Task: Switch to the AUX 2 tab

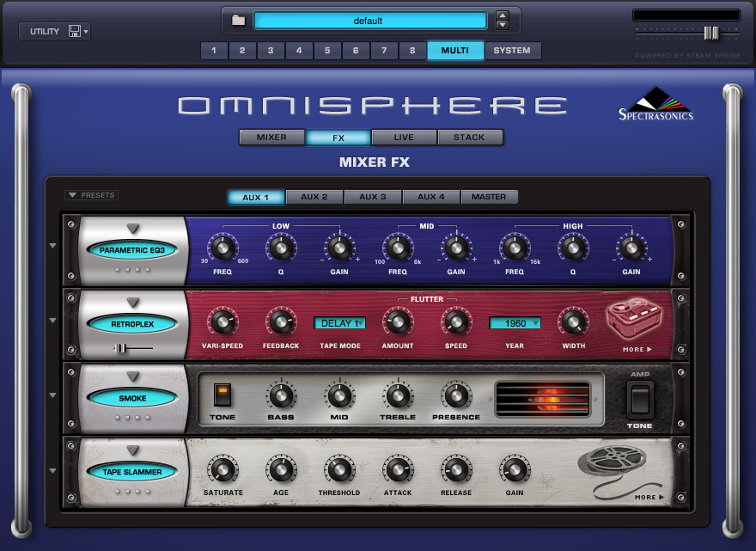Action: [314, 197]
